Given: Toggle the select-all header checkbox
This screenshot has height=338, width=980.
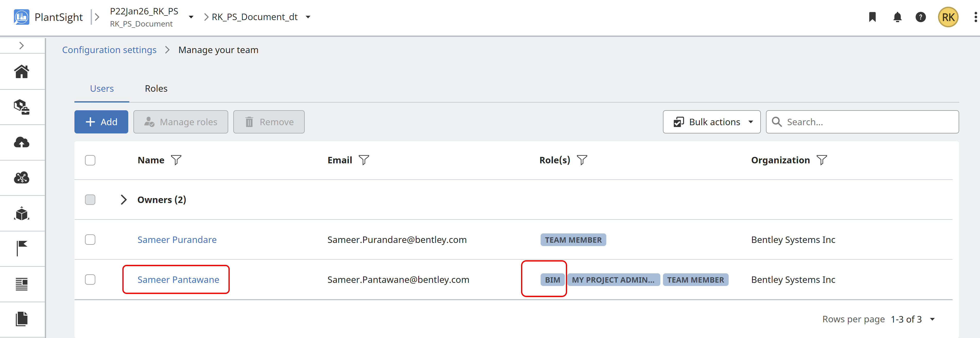Looking at the screenshot, I should tap(90, 160).
